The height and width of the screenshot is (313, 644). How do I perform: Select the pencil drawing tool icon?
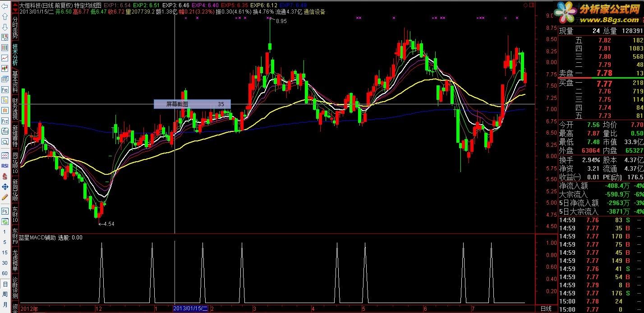(5, 197)
